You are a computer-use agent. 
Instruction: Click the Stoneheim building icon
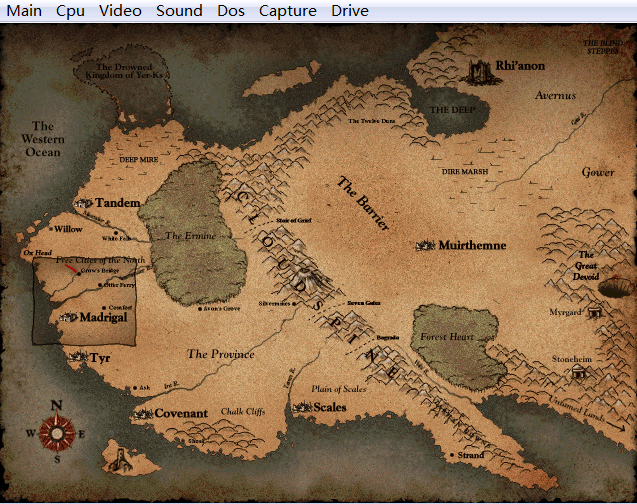578,371
